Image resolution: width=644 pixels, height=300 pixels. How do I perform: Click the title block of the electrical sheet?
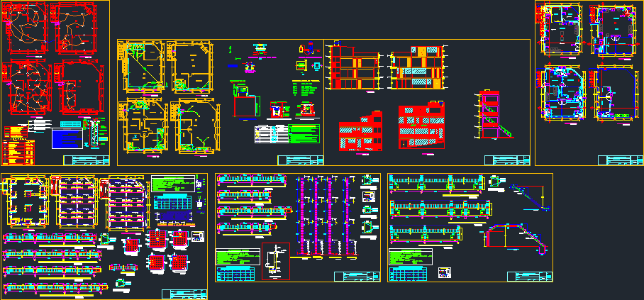click(x=86, y=160)
